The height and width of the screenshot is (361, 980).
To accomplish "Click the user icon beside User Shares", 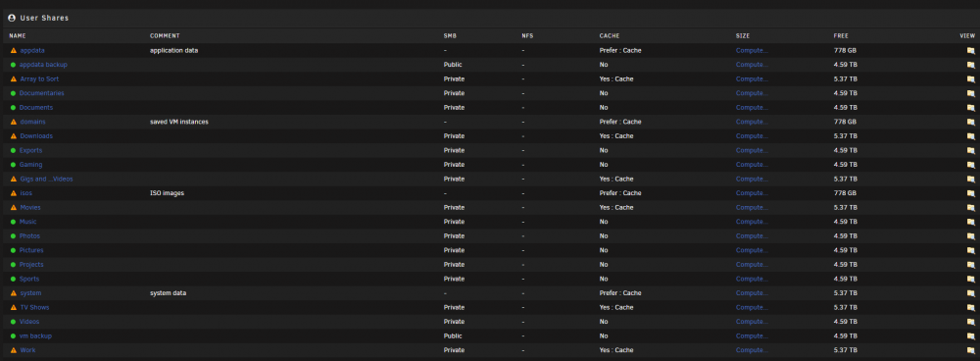I will pyautogui.click(x=12, y=18).
